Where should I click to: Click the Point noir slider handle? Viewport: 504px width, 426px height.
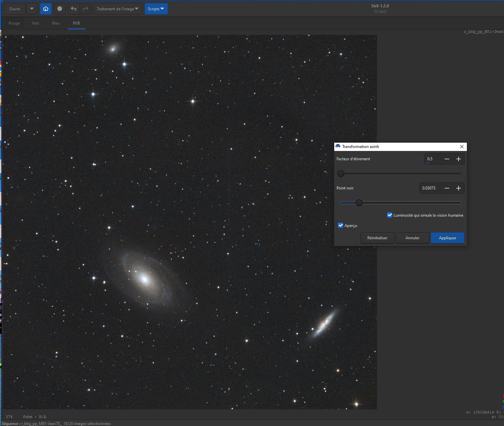click(x=359, y=203)
